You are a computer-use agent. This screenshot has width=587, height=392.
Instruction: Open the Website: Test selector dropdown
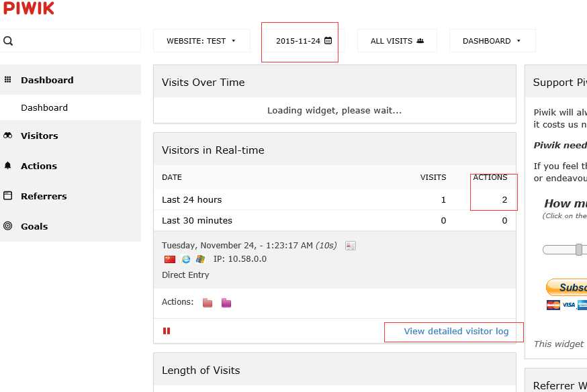pos(201,41)
